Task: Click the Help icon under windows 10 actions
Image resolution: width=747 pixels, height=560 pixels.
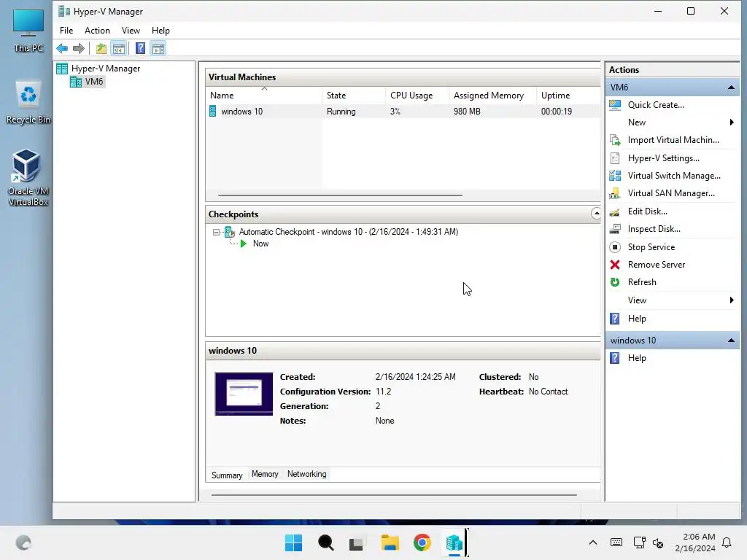Action: click(615, 358)
